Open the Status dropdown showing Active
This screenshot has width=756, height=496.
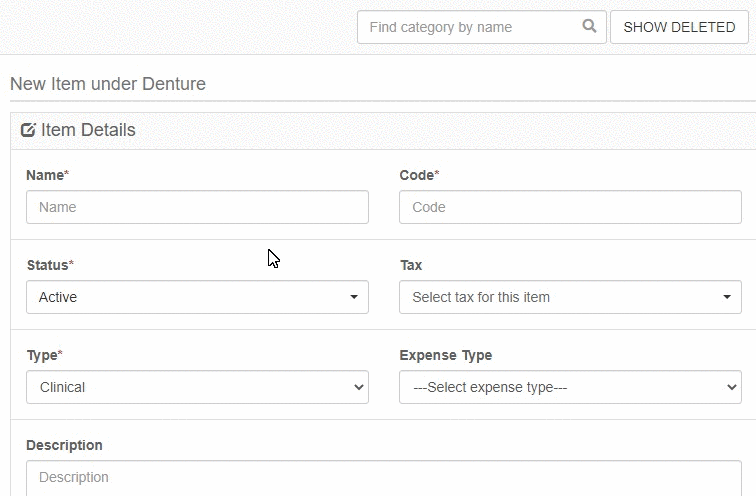197,297
